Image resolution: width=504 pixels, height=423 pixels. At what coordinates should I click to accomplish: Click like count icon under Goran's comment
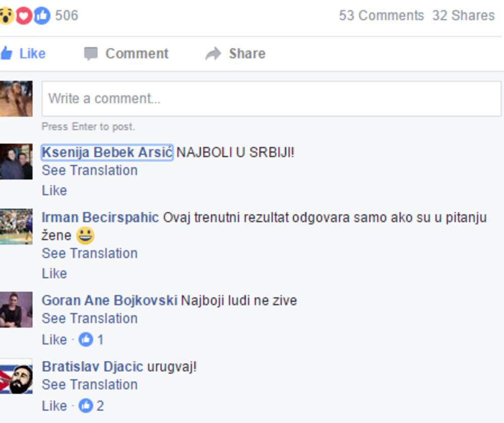[86, 340]
